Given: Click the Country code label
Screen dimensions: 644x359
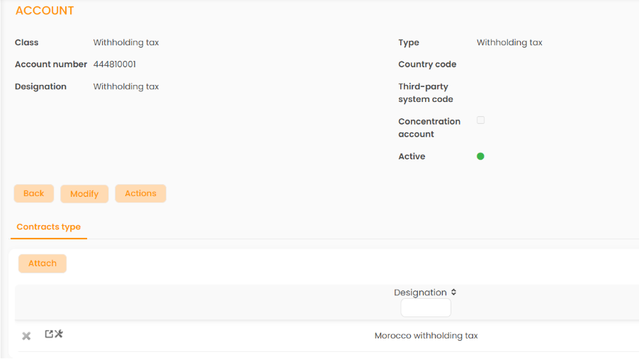Looking at the screenshot, I should 427,64.
